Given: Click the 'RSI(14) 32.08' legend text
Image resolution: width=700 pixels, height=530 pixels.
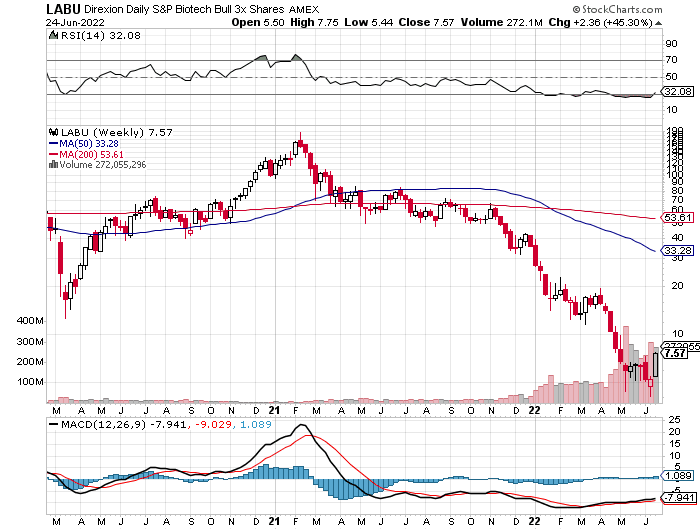Looking at the screenshot, I should tap(100, 36).
